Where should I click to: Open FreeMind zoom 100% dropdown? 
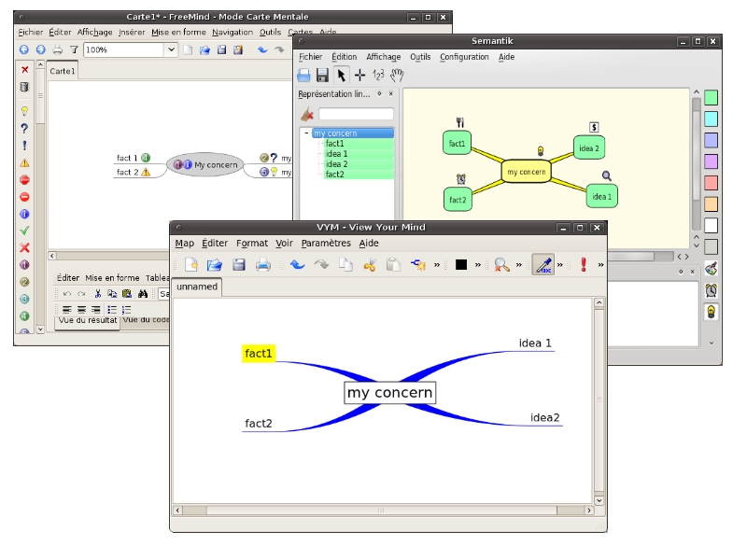click(x=171, y=49)
